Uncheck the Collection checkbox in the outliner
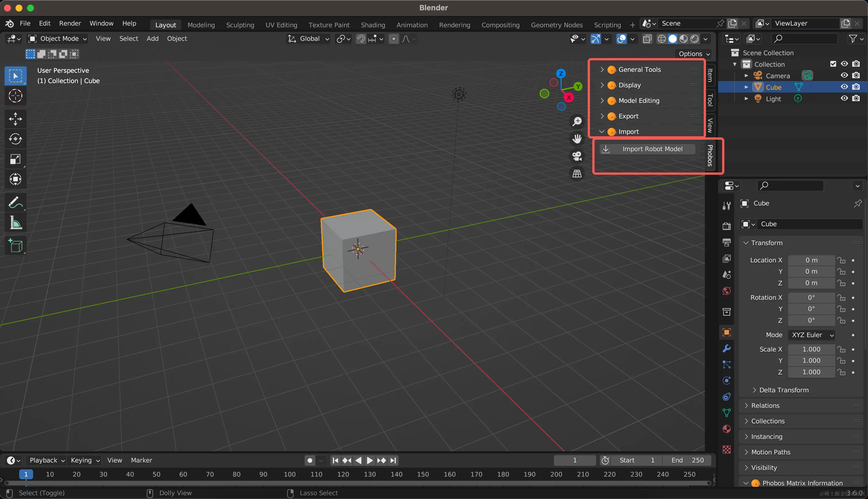 (832, 64)
